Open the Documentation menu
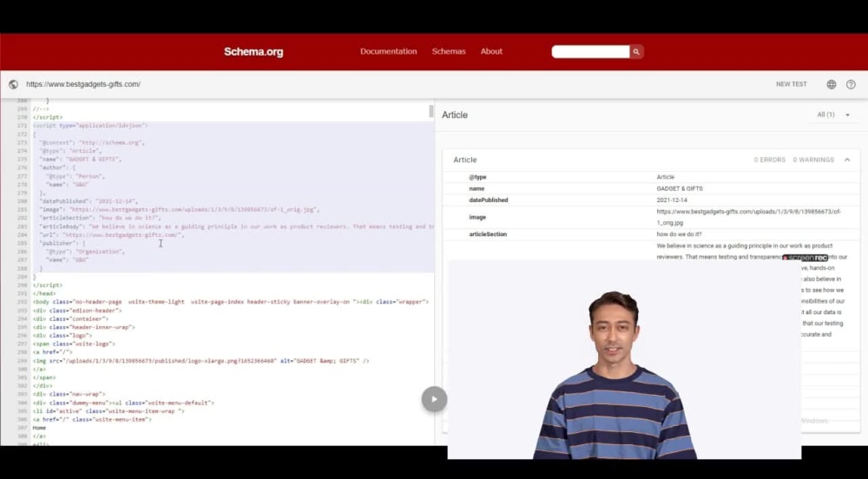Image resolution: width=868 pixels, height=479 pixels. point(389,51)
